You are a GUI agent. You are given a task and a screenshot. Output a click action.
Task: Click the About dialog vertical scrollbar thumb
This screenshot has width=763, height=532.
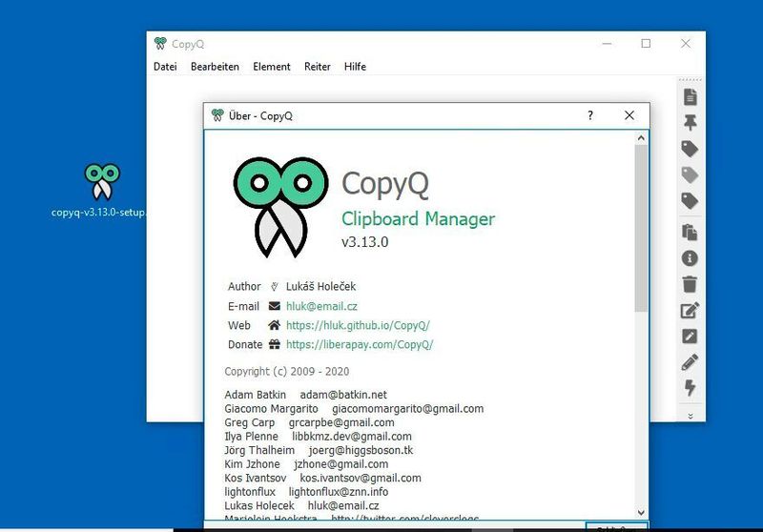pyautogui.click(x=641, y=229)
